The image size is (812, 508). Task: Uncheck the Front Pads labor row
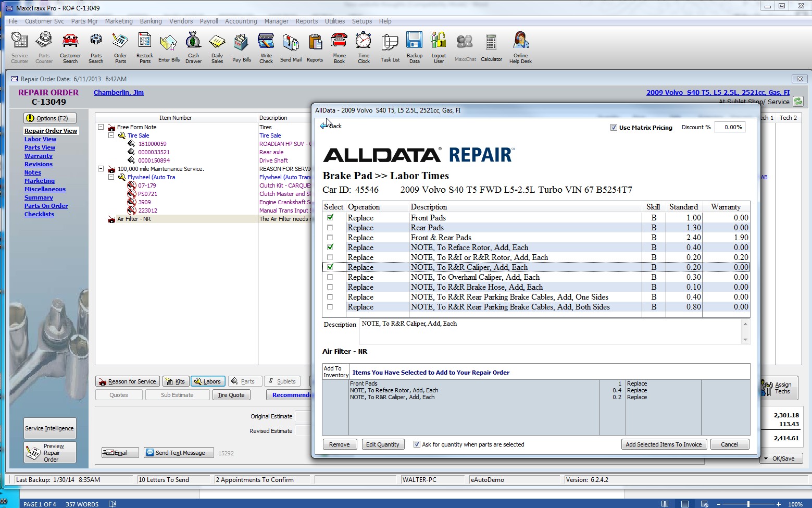coord(330,217)
